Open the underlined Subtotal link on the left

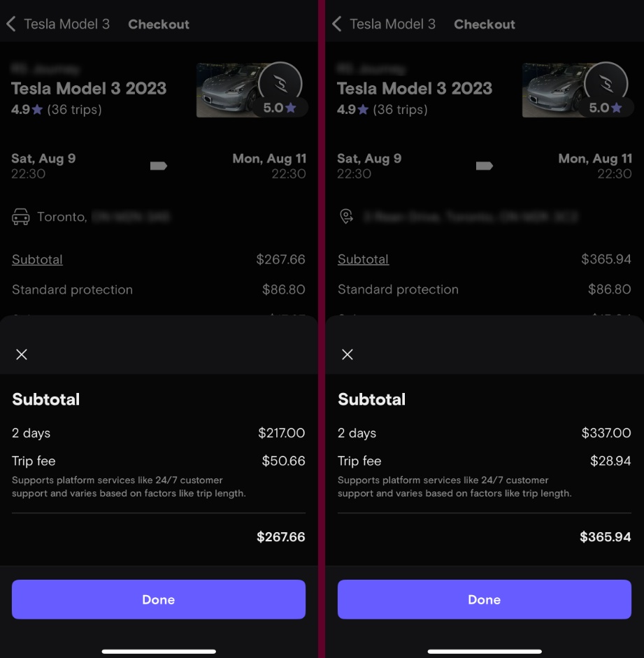37,259
